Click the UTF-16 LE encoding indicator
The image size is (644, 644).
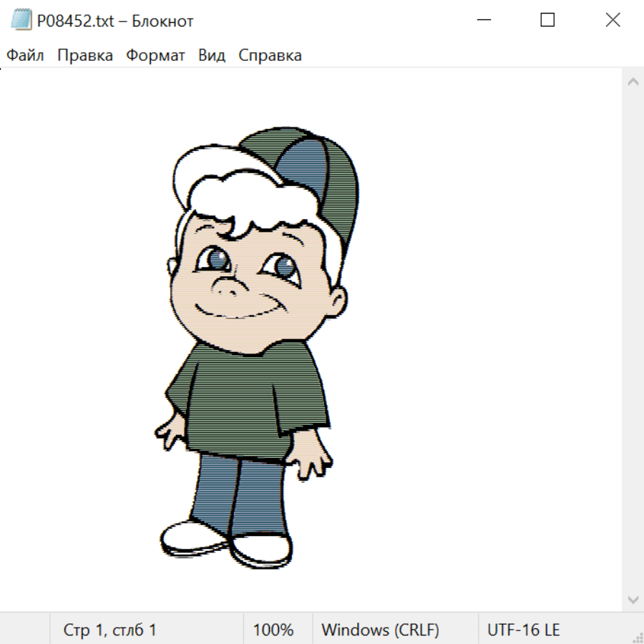523,630
